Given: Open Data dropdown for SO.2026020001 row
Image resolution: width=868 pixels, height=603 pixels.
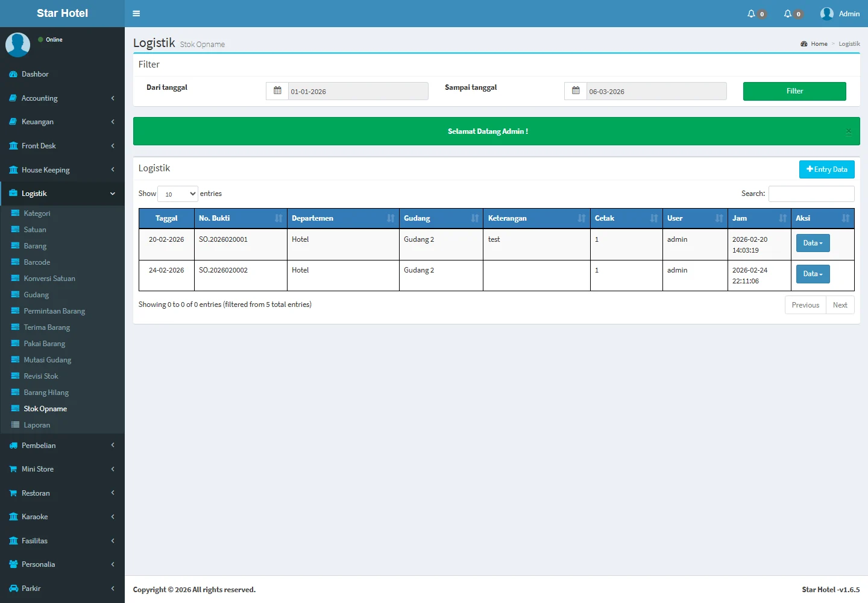Looking at the screenshot, I should (813, 243).
